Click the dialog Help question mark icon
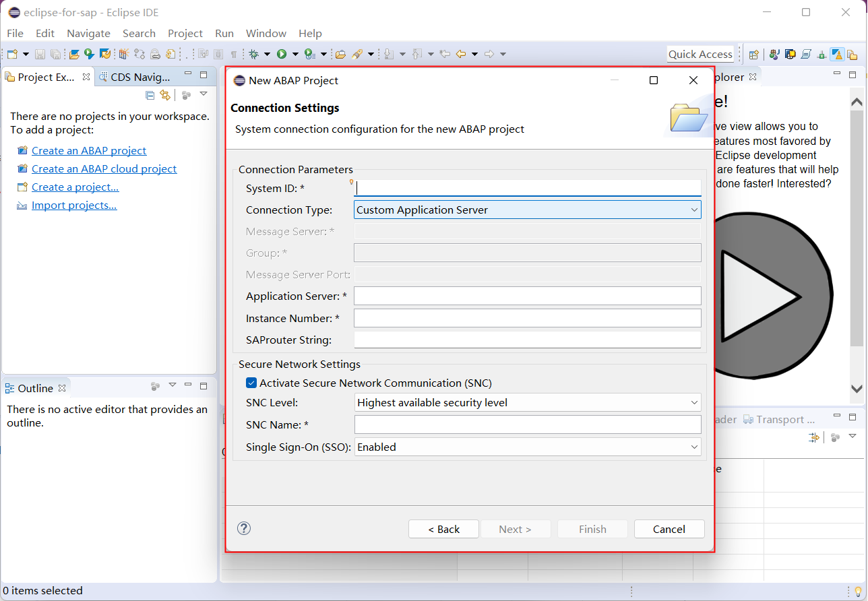The image size is (868, 601). pos(244,528)
